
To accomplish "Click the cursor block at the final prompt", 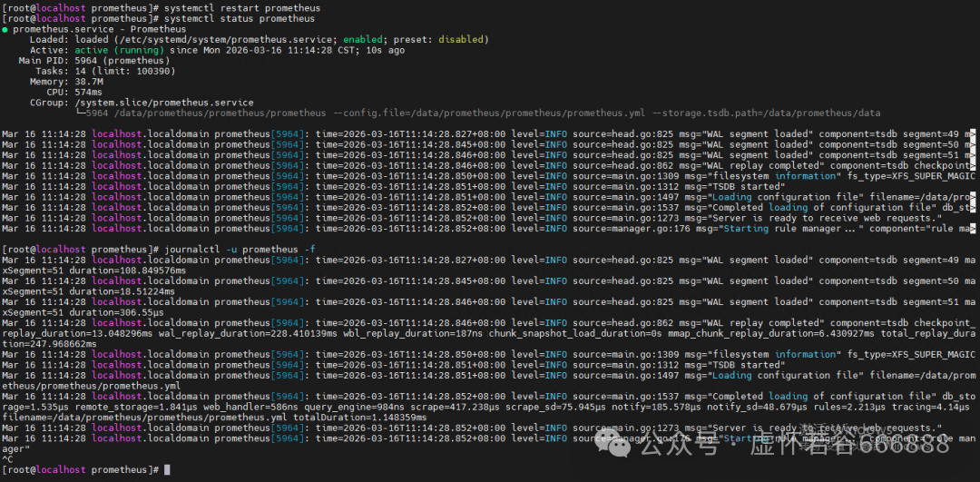I will coord(167,469).
